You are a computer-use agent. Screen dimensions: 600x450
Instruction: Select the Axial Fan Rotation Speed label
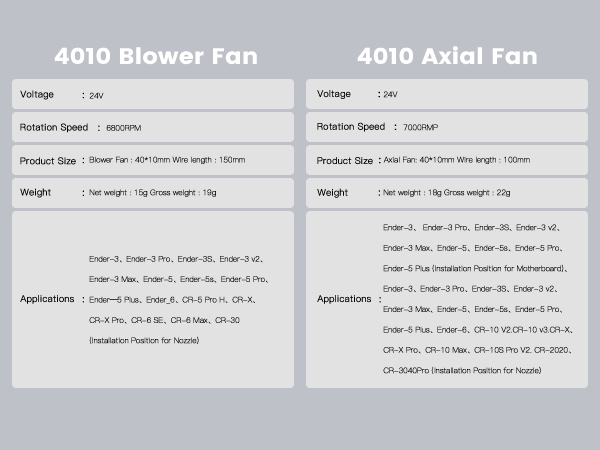[x=350, y=127]
